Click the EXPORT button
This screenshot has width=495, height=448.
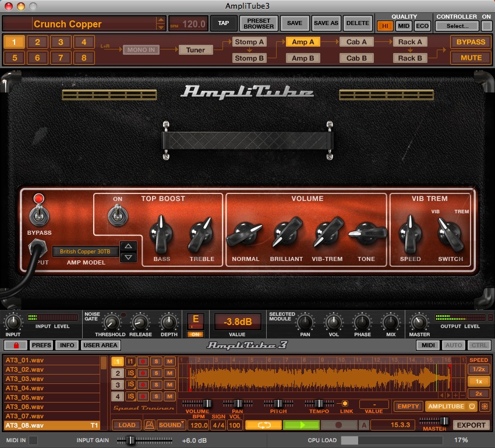(x=471, y=425)
